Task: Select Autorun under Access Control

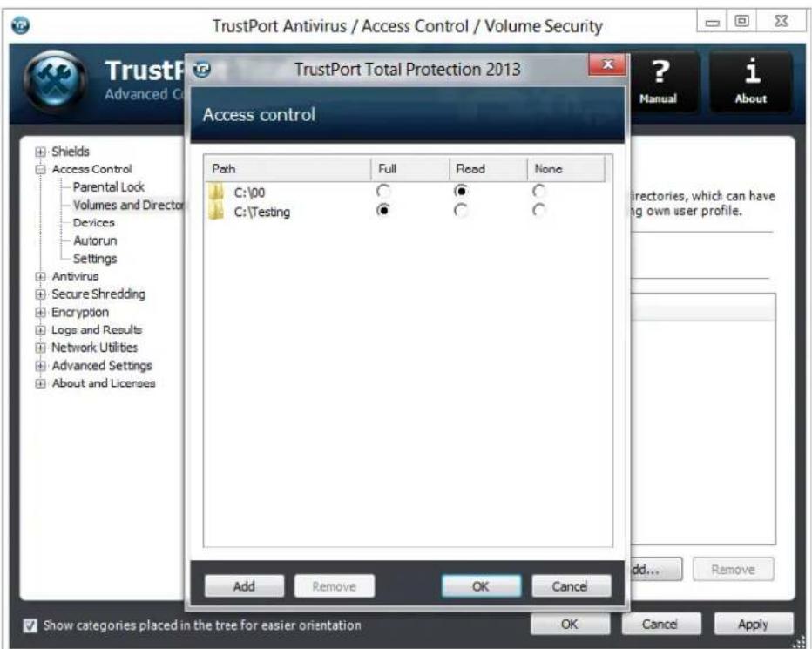Action: 95,240
